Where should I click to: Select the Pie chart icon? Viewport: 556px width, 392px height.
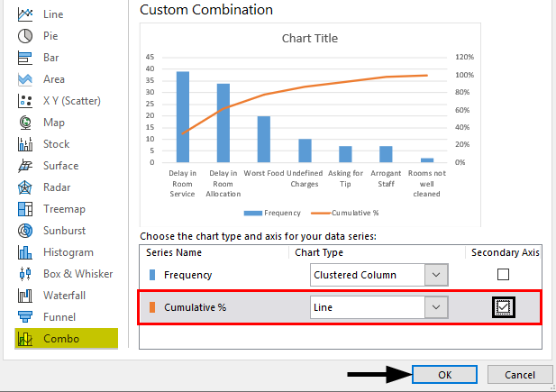pyautogui.click(x=25, y=36)
